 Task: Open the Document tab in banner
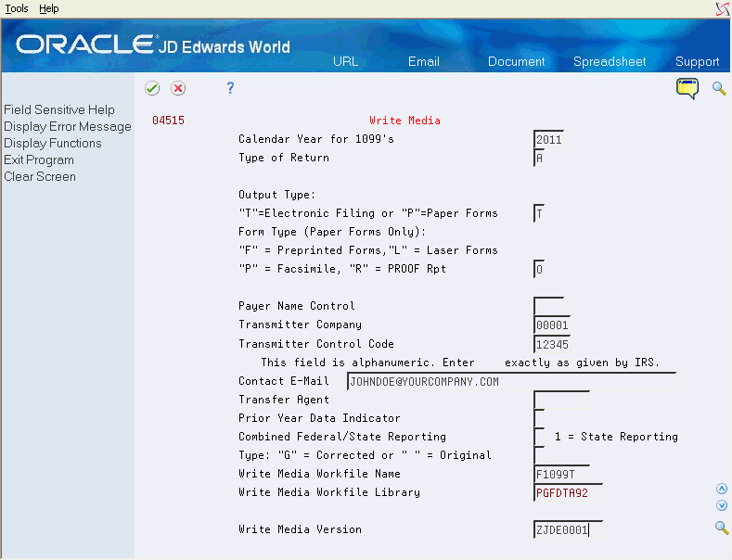click(x=517, y=61)
